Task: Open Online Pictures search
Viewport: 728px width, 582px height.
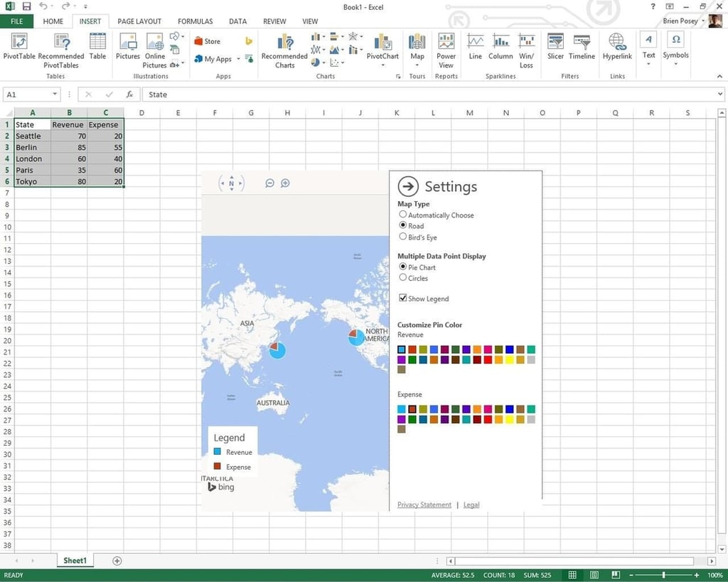Action: tap(154, 50)
